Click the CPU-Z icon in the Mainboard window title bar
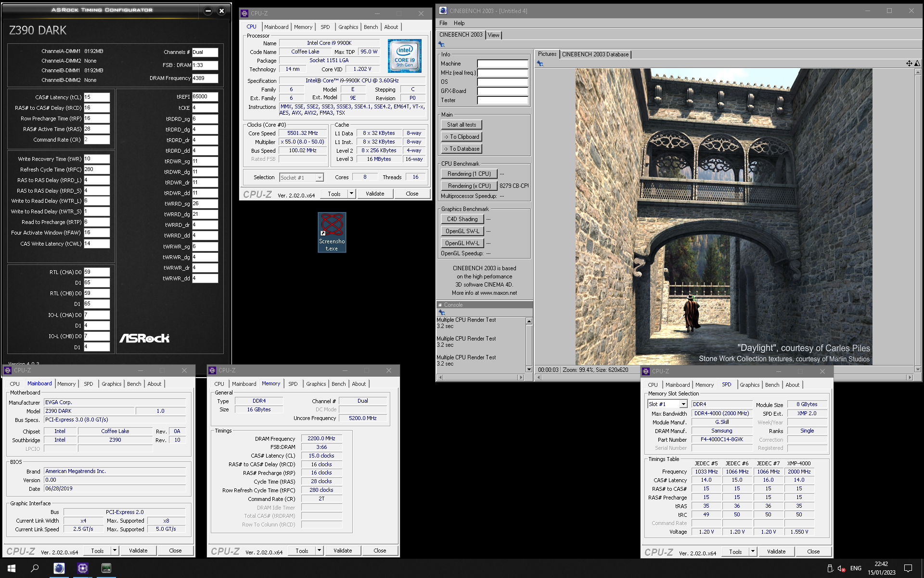 [x=8, y=370]
